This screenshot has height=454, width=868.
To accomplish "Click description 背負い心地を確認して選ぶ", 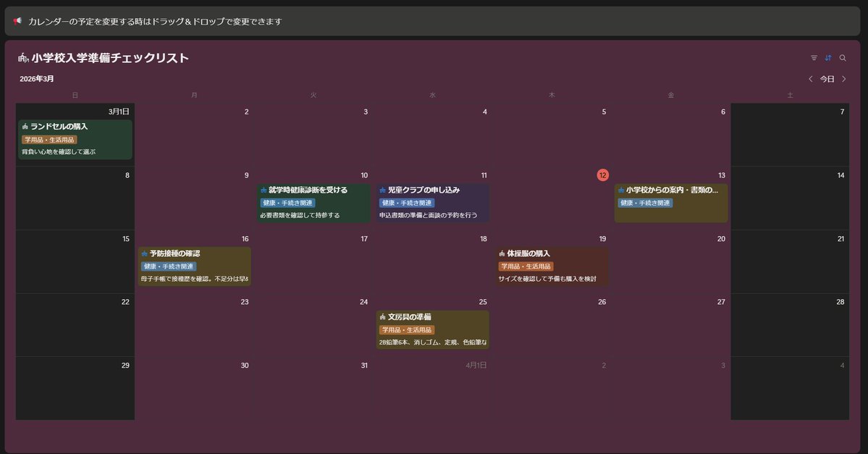I will 59,152.
